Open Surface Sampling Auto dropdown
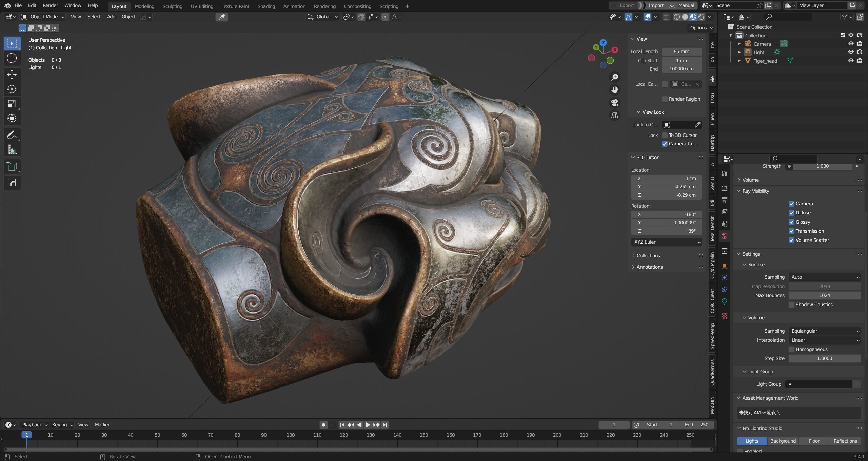Image resolution: width=868 pixels, height=461 pixels. (x=824, y=277)
